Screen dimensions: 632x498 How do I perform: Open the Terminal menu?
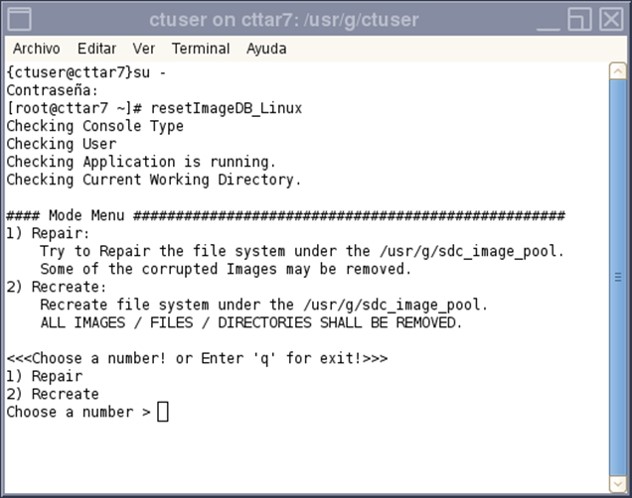(x=200, y=48)
